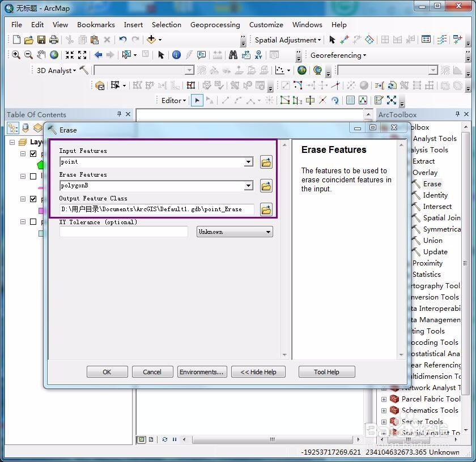Open the Georeferencing dropdown menu
This screenshot has height=462, width=476.
[x=338, y=55]
